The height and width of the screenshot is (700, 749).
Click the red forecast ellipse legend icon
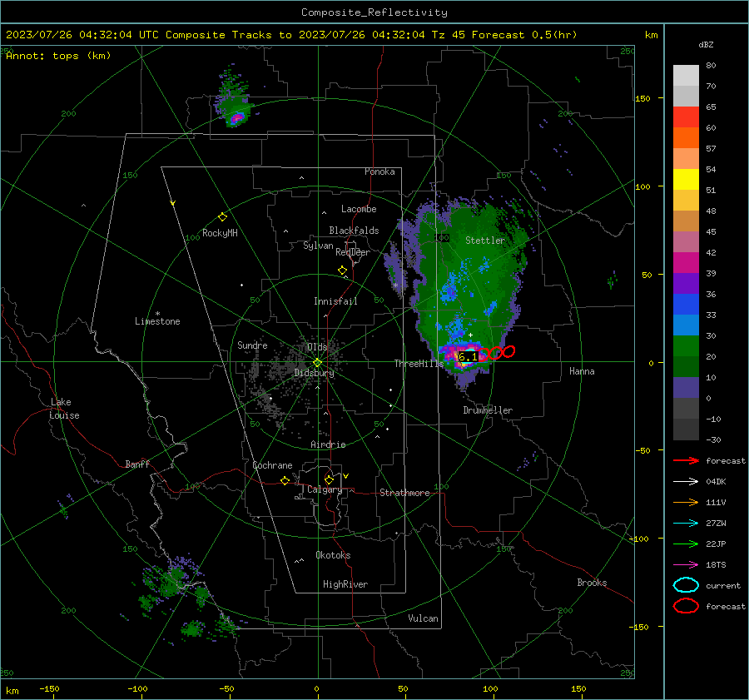(686, 606)
